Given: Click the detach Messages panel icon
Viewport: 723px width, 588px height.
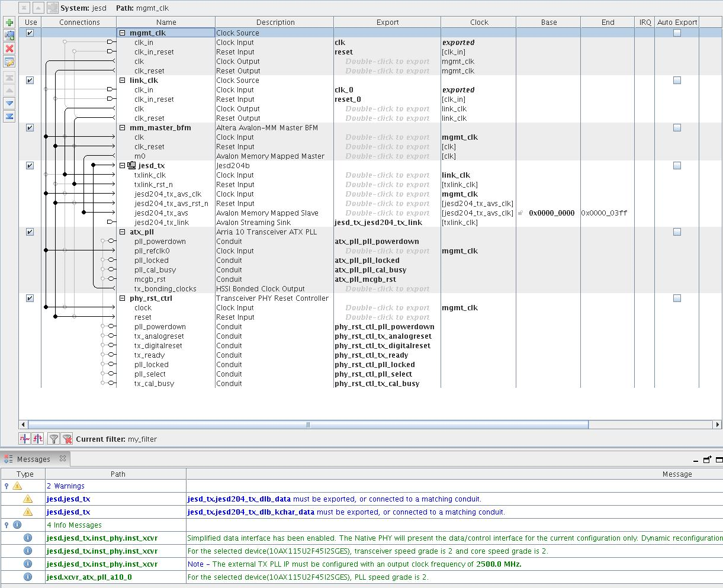Looking at the screenshot, I should (x=707, y=460).
